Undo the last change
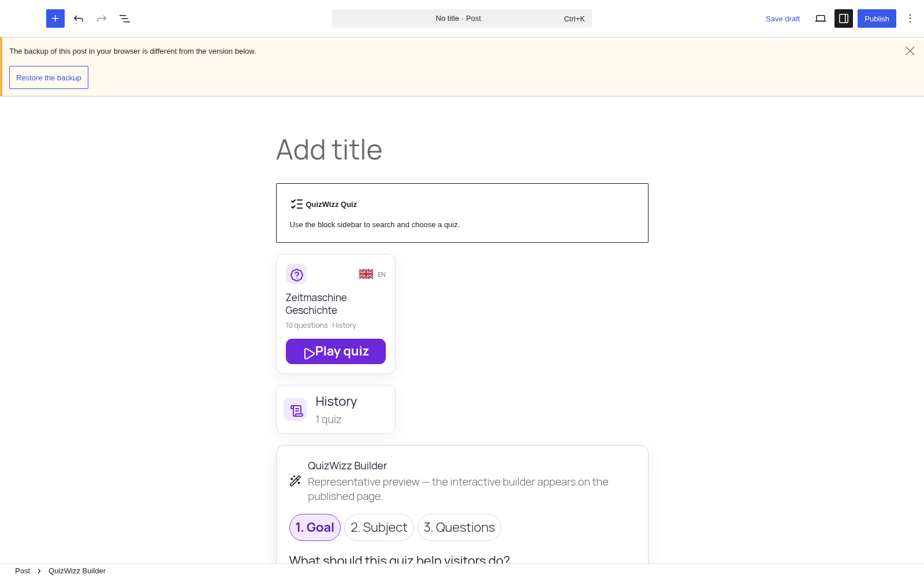The height and width of the screenshot is (578, 924). click(x=79, y=18)
